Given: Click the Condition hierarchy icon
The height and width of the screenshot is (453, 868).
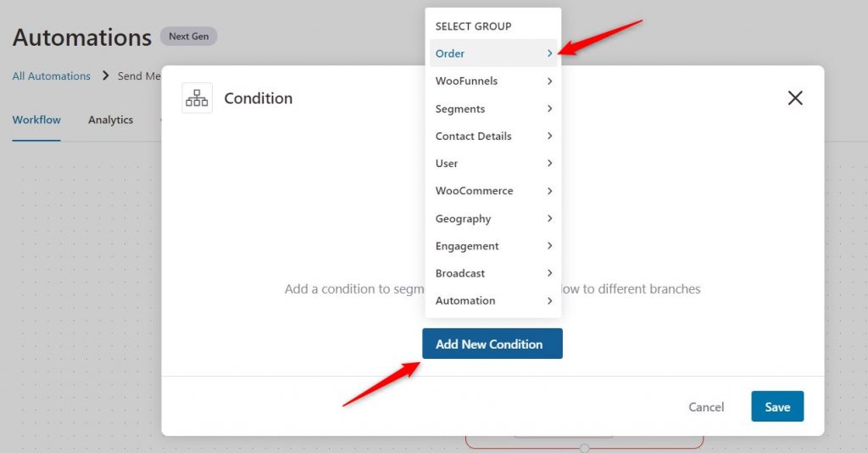Looking at the screenshot, I should tap(197, 98).
